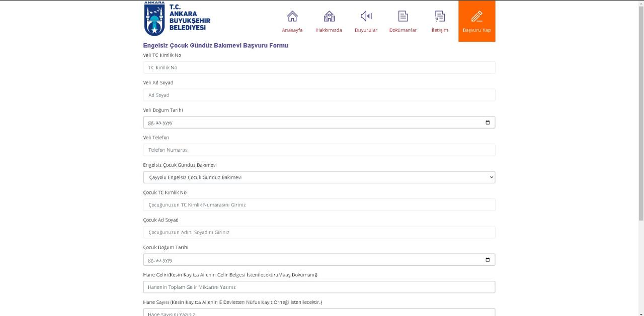
Task: Open Hakkımızda via the building icon
Action: point(329,17)
